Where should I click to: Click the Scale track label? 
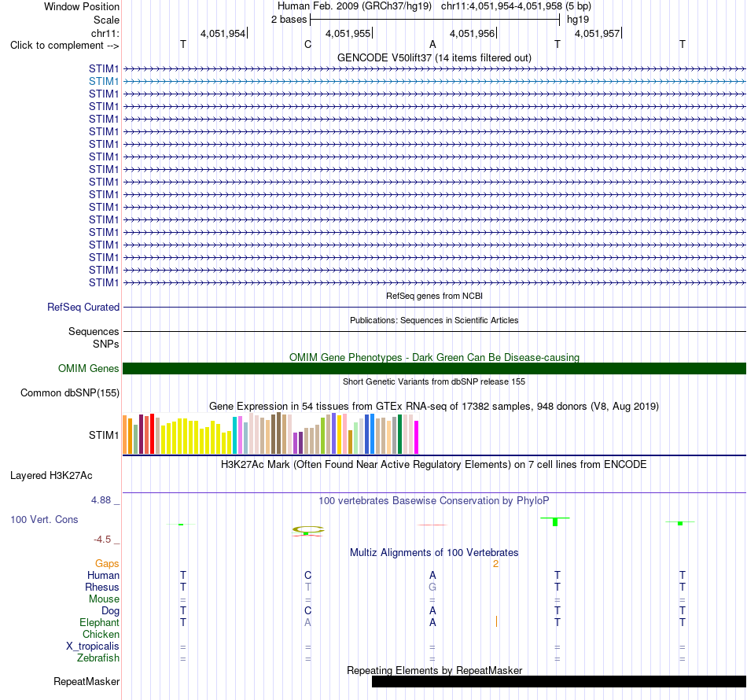click(x=106, y=20)
